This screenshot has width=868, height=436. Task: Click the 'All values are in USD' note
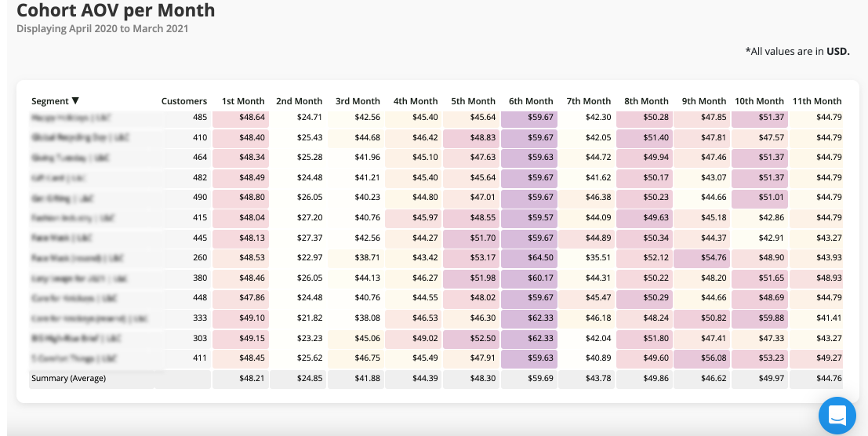pos(797,52)
